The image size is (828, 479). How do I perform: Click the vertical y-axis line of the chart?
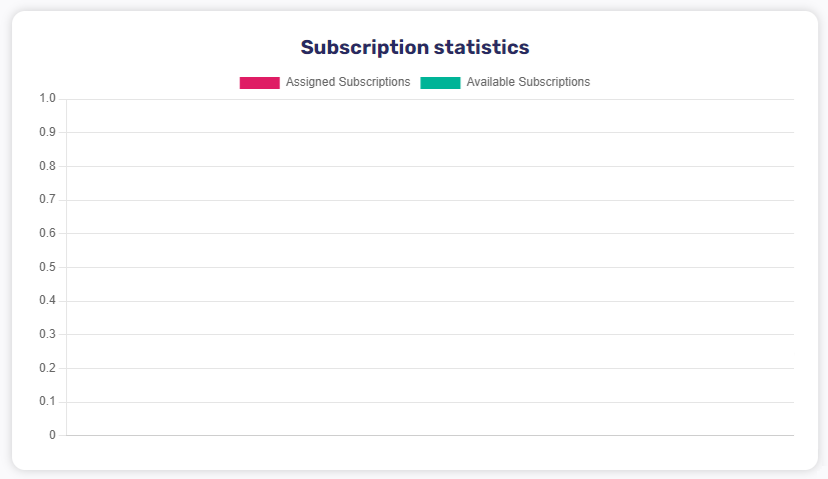[67, 267]
